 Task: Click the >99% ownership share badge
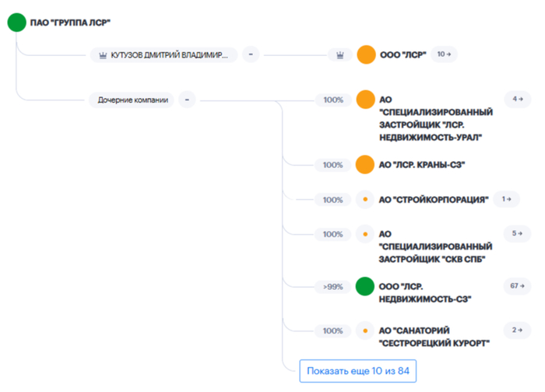[x=332, y=286]
